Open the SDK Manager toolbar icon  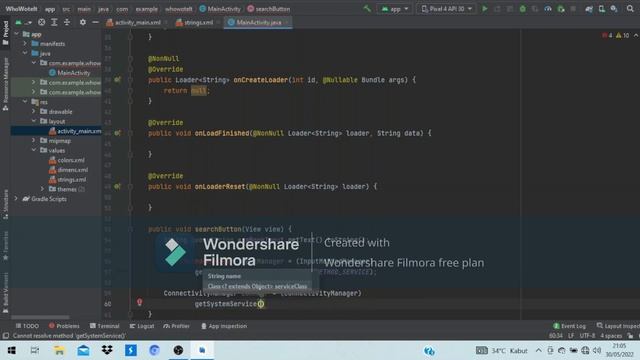[614, 9]
